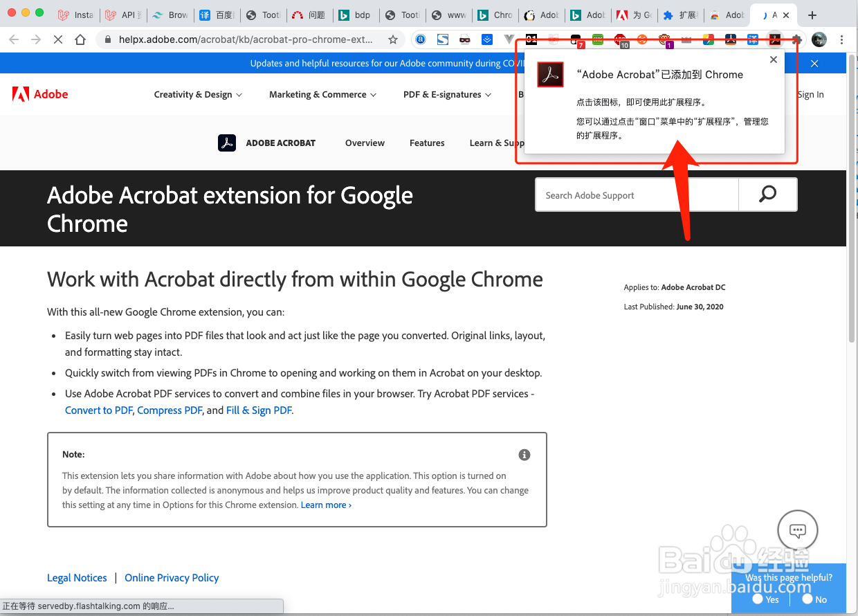Screen dimensions: 858x616
Task: Open the Compress PDF link
Action: (170, 410)
